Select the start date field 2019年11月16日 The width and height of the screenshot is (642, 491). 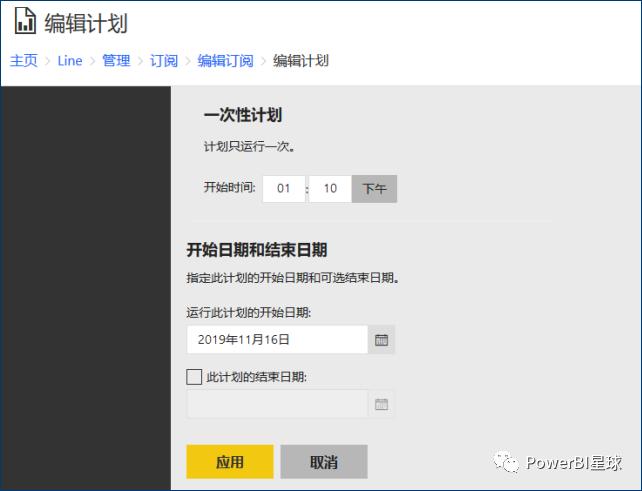click(x=278, y=339)
